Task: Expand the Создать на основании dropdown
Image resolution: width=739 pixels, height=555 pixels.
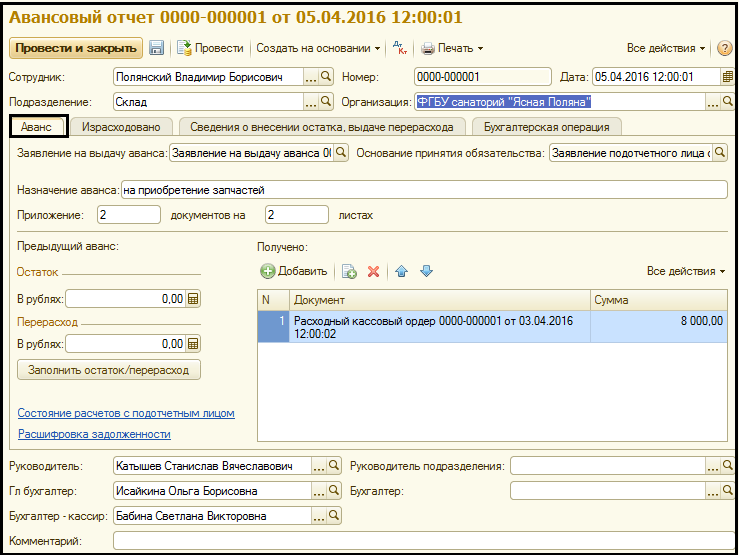Action: 318,48
